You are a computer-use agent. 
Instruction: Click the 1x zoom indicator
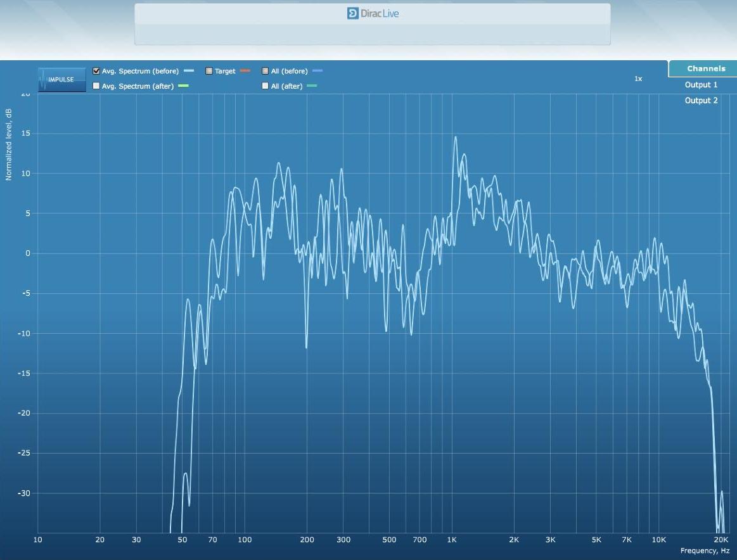(638, 79)
